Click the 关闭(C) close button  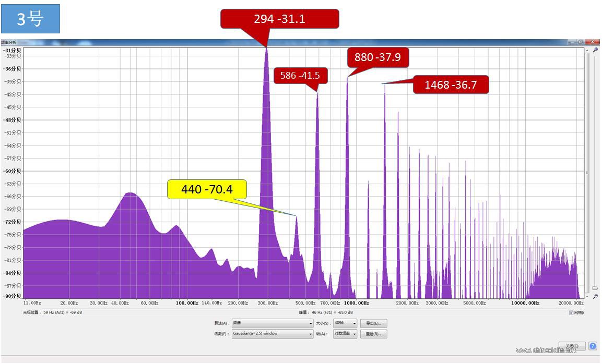(572, 346)
